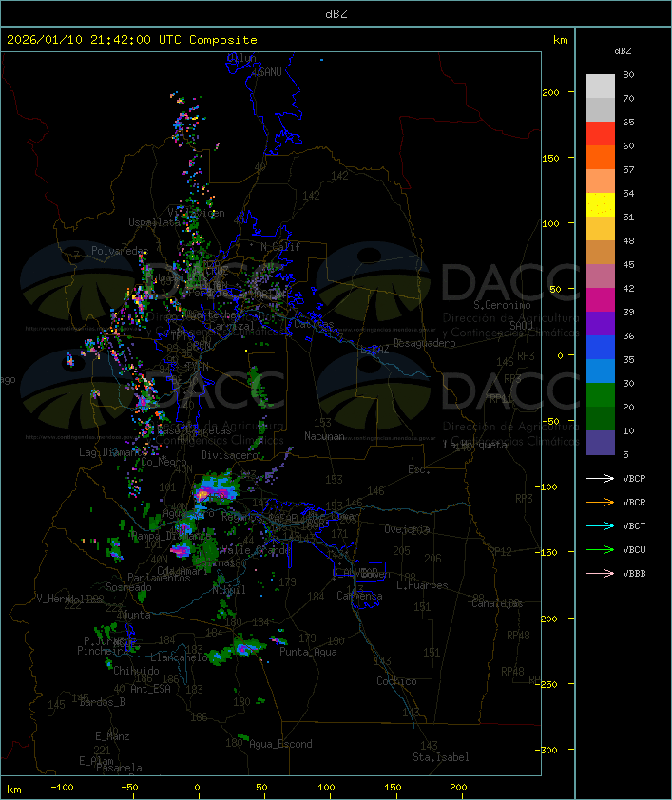Click the Sta.Isabel map label

441,757
